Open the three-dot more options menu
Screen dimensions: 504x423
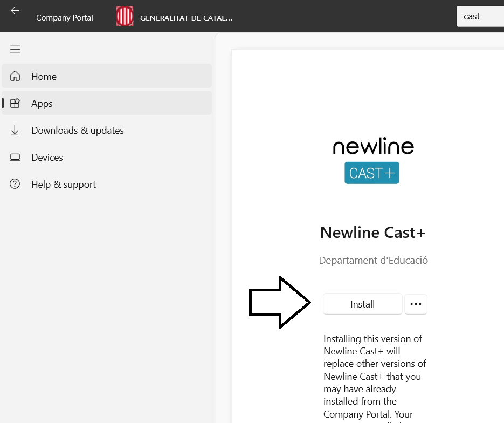pyautogui.click(x=415, y=304)
